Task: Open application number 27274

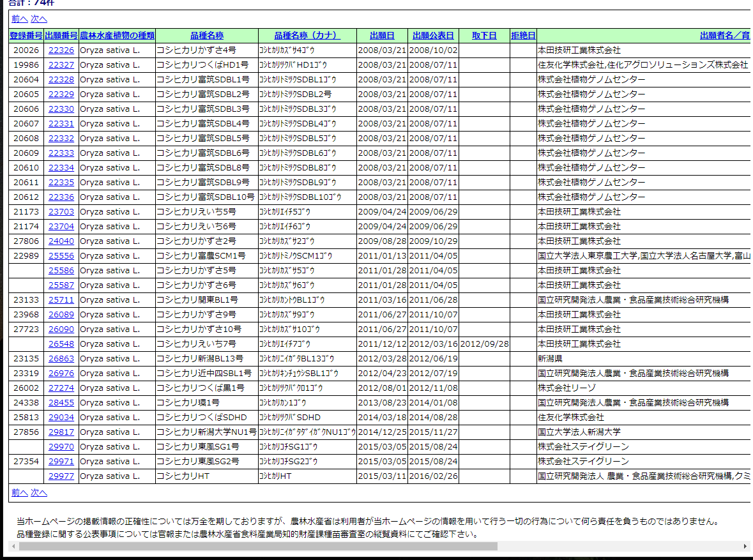Action: click(x=61, y=388)
